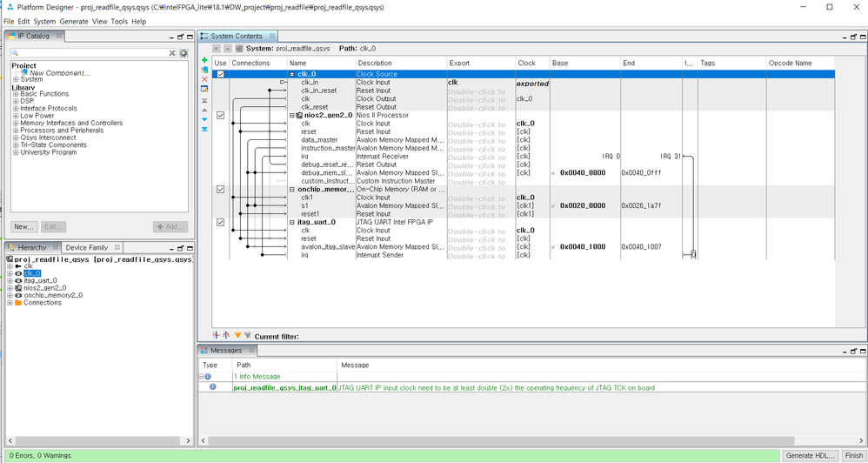Click the IP Catalog search field

click(87, 53)
